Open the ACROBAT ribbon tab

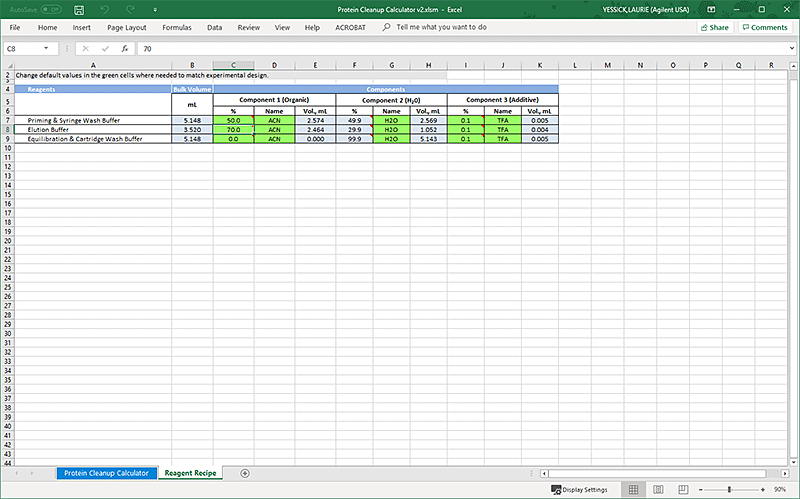click(x=348, y=27)
